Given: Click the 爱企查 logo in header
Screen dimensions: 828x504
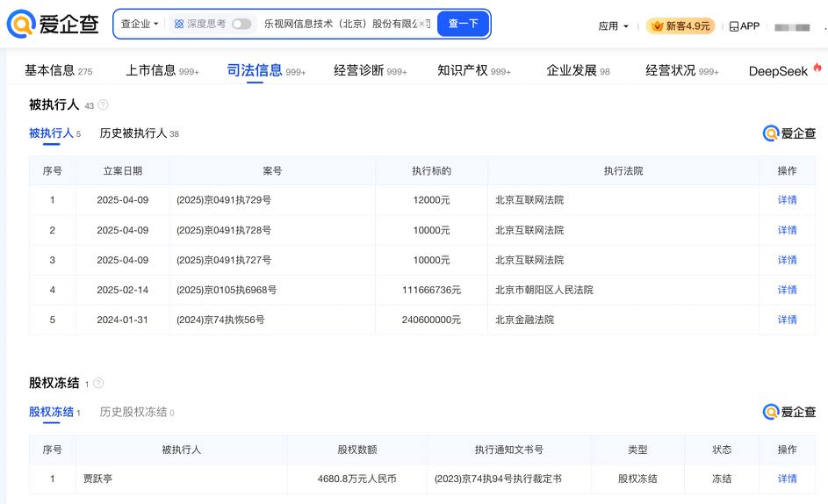Looking at the screenshot, I should tap(53, 24).
